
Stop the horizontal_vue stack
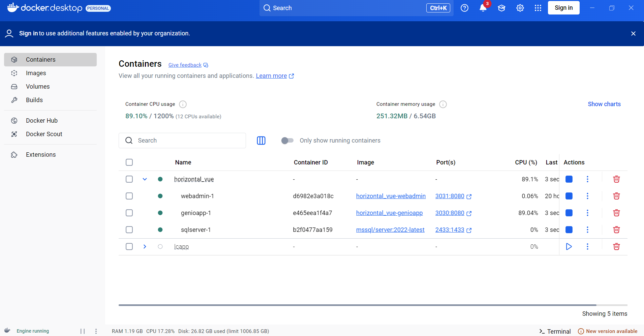tap(569, 179)
